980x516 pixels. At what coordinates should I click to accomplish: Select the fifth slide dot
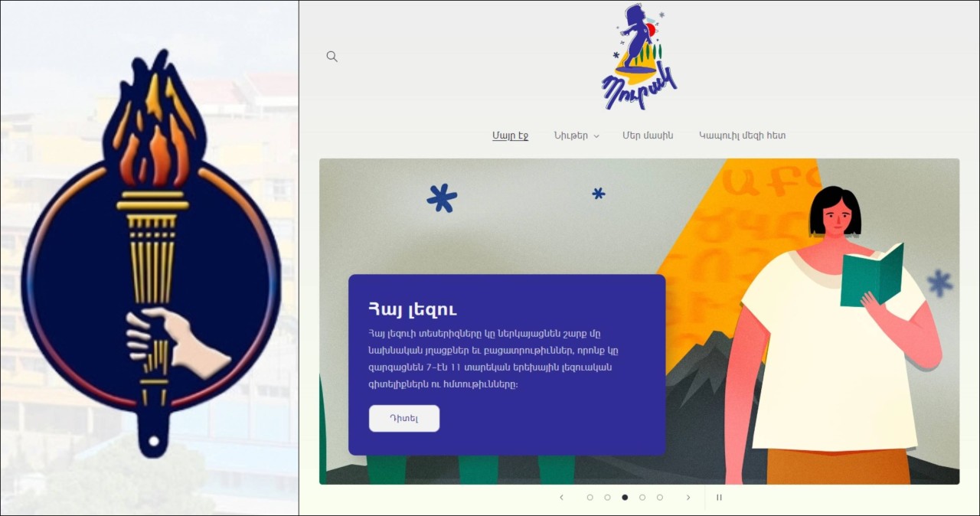[x=659, y=498]
